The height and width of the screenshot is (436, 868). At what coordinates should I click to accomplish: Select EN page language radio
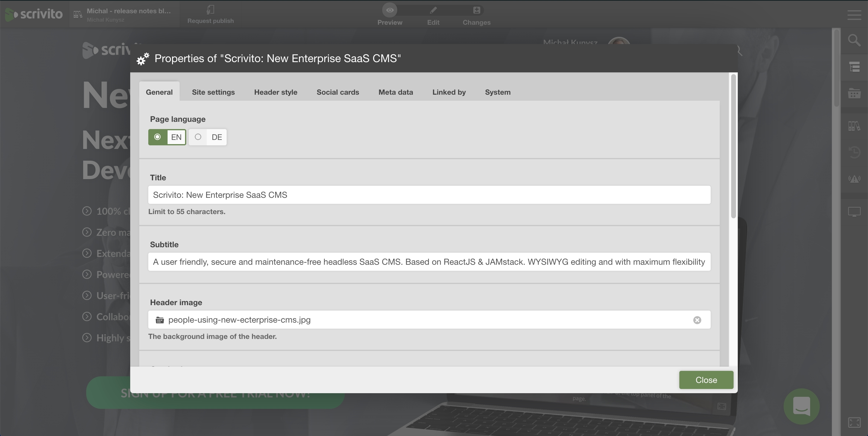pos(158,137)
